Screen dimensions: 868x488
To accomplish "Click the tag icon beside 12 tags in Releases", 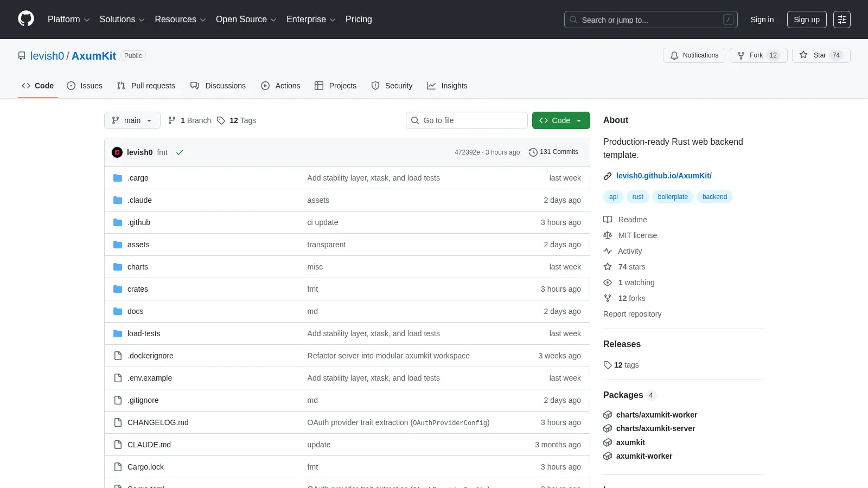I will coord(608,365).
